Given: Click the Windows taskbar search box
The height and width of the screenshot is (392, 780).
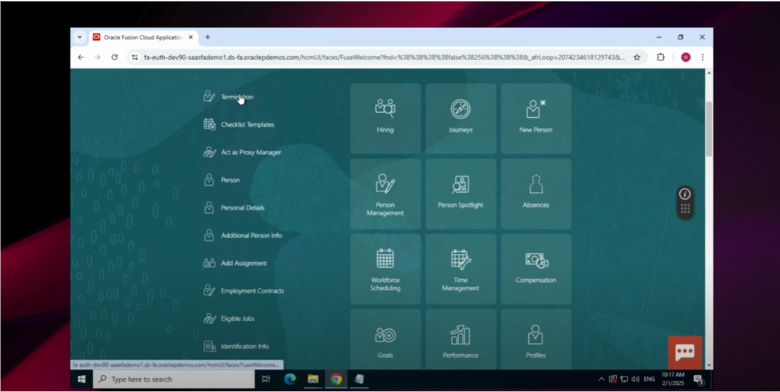Looking at the screenshot, I should [174, 379].
